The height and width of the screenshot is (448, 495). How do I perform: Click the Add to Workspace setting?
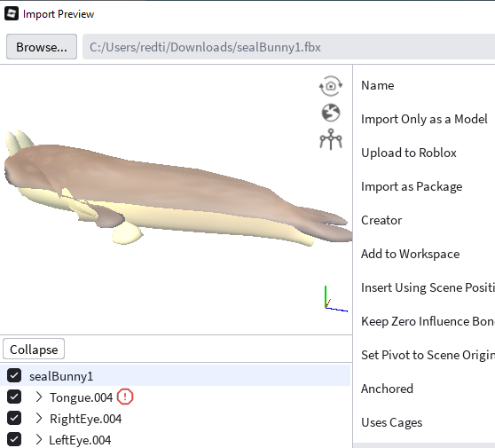tap(411, 254)
